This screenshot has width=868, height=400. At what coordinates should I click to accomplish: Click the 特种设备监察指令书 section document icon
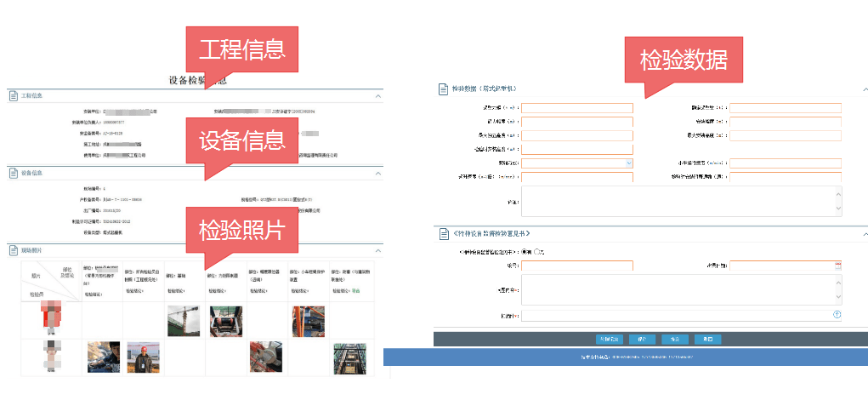point(443,233)
